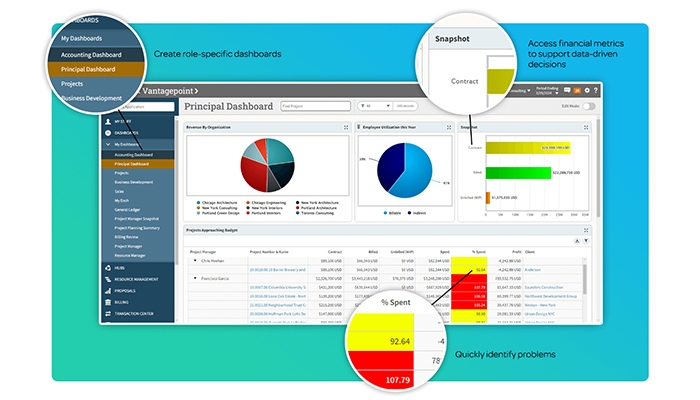The height and width of the screenshot is (400, 700).
Task: Click the application search field in sidebar
Action: 146,107
